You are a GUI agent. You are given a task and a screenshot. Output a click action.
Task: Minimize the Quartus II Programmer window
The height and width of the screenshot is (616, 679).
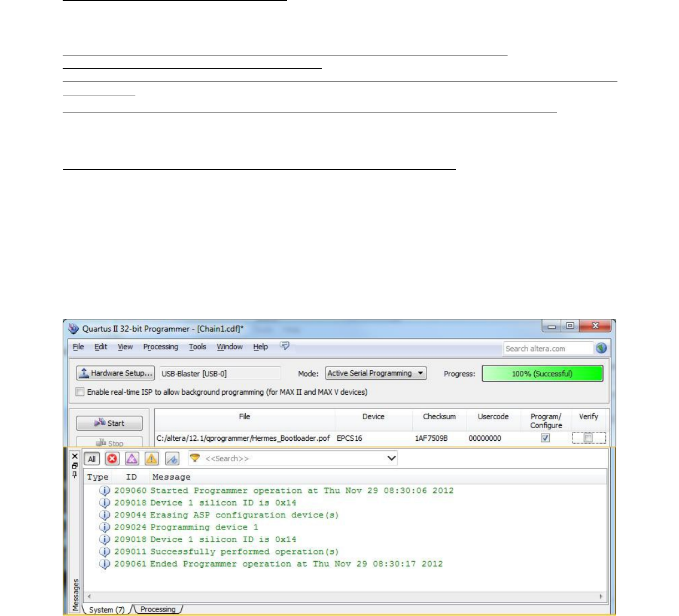click(x=551, y=327)
